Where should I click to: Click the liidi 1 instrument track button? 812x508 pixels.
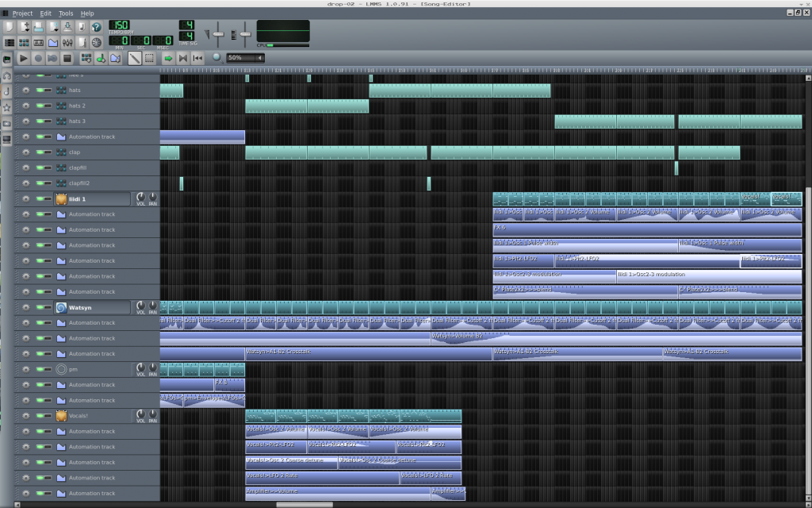coord(91,198)
